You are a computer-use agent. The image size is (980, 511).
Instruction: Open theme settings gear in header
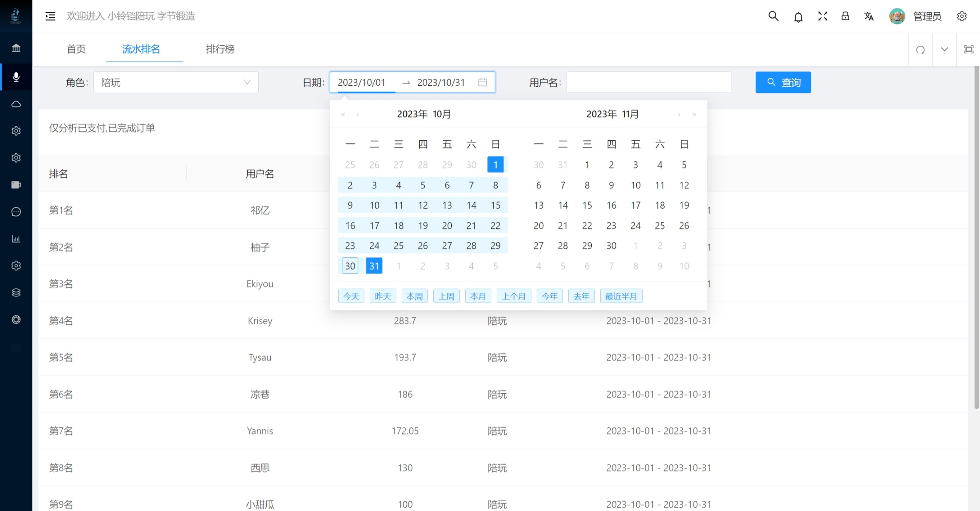[x=962, y=16]
